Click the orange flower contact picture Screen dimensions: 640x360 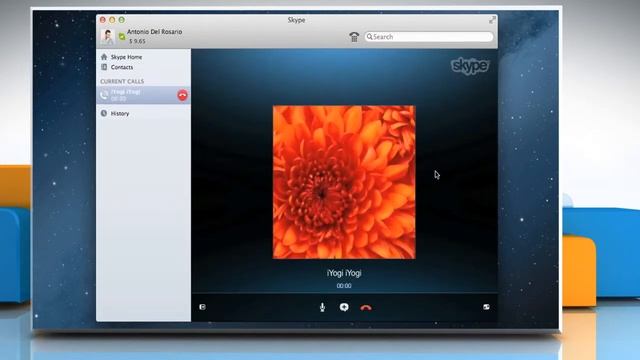(344, 182)
